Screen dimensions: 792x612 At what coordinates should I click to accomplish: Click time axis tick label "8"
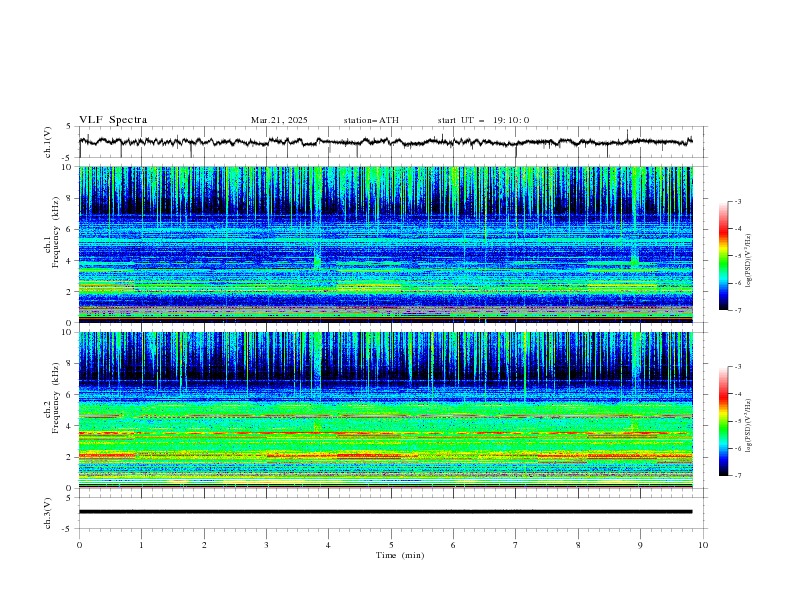578,545
